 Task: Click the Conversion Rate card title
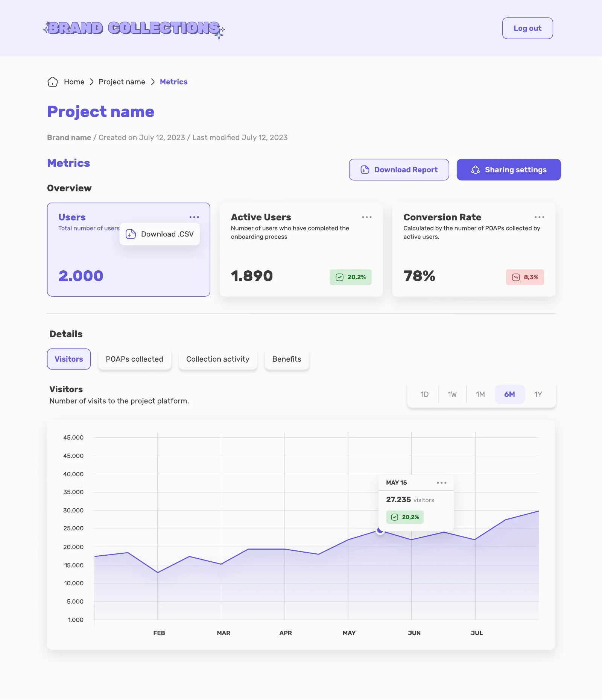pos(442,217)
